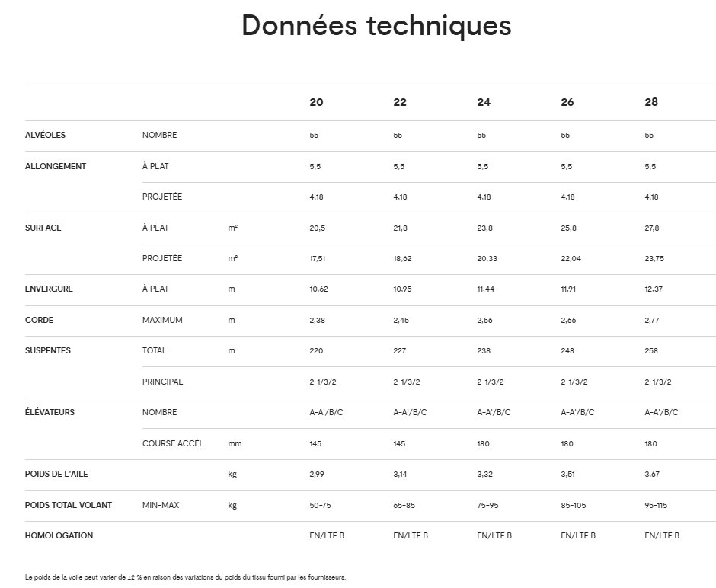Select the size 24 column header
The height and width of the screenshot is (588, 716).
tap(484, 102)
